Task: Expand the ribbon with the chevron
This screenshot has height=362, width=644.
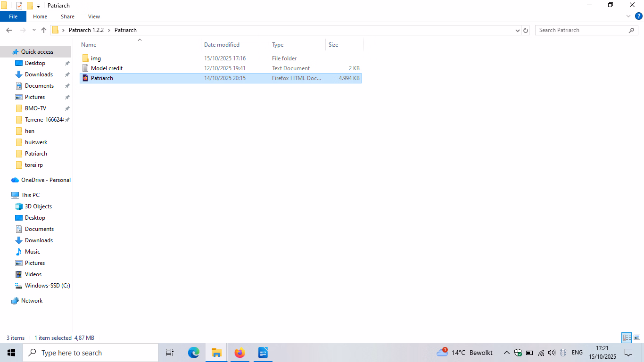Action: coord(628,16)
